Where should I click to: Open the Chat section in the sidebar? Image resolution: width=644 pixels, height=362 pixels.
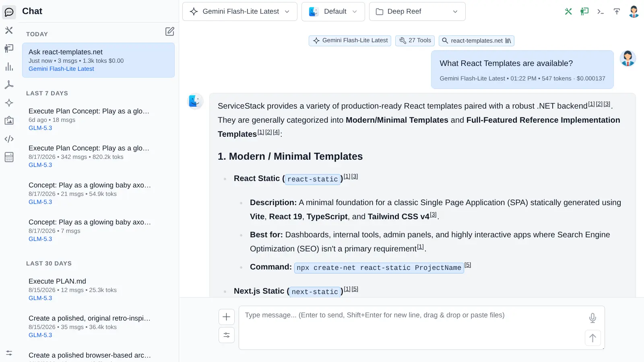(x=9, y=12)
